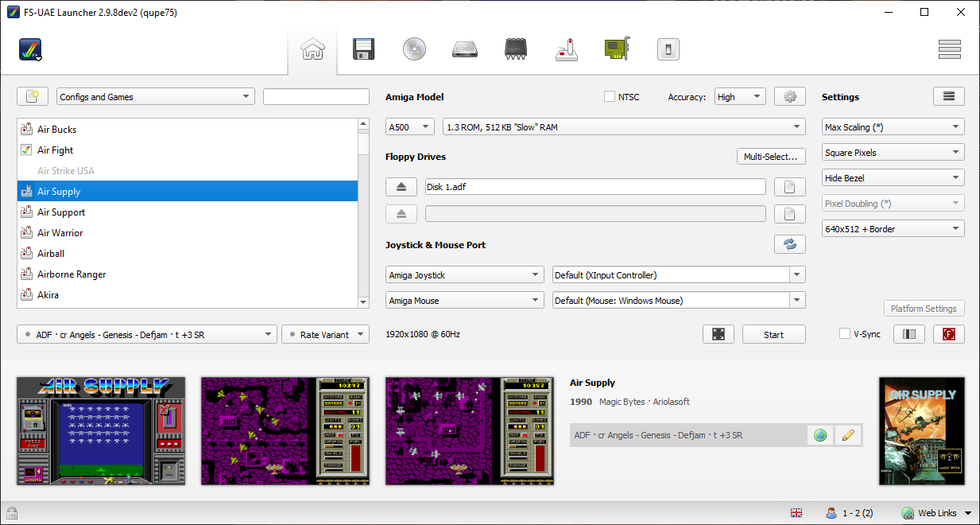The image size is (980, 525).
Task: Select Airborne Ranger in the game list
Action: click(x=188, y=274)
